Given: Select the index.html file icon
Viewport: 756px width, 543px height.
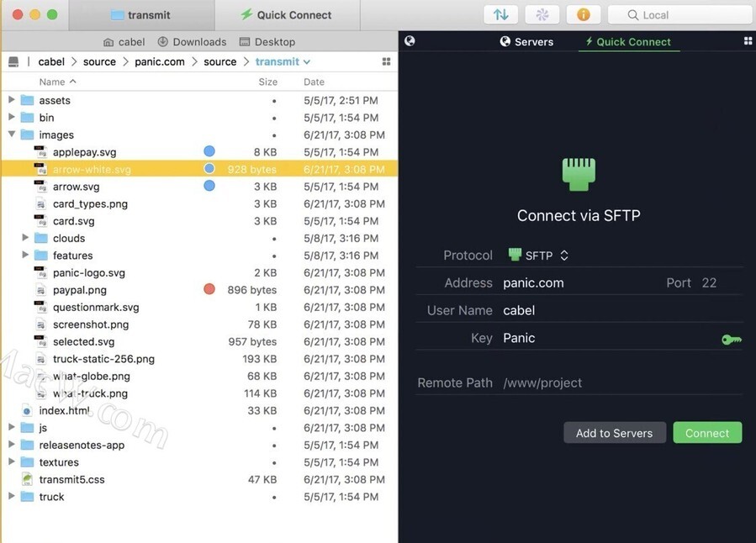Looking at the screenshot, I should (x=27, y=410).
